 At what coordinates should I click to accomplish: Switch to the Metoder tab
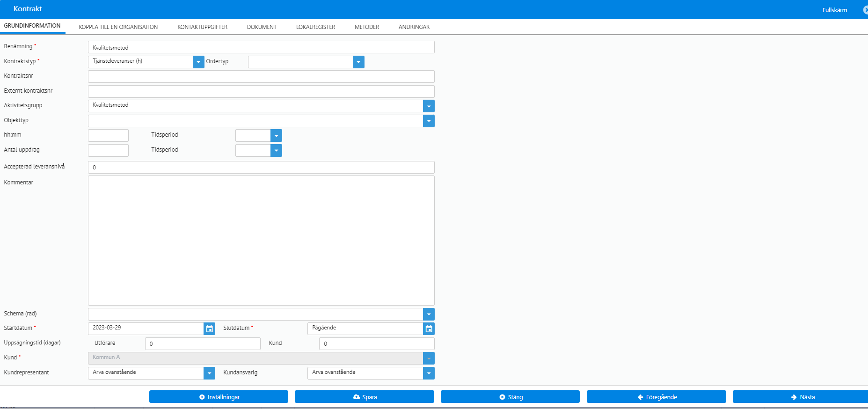click(367, 27)
